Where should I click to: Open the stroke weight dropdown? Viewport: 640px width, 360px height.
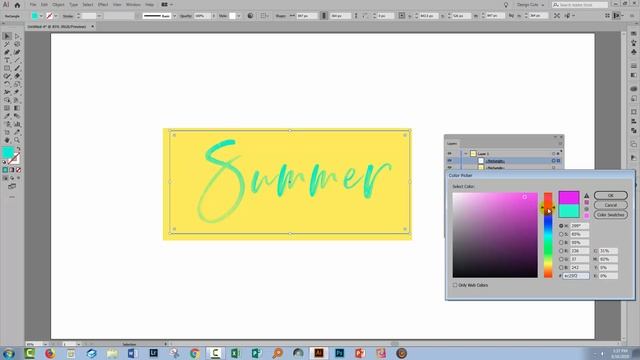tap(99, 16)
